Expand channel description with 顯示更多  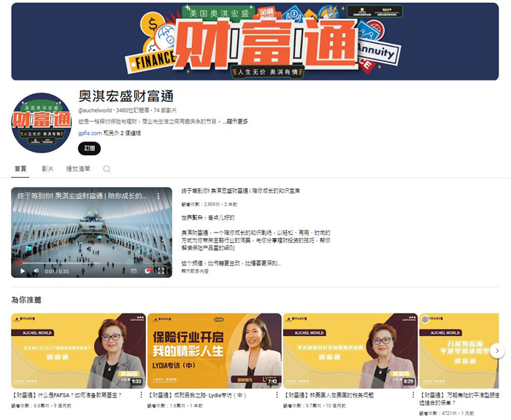(x=237, y=122)
